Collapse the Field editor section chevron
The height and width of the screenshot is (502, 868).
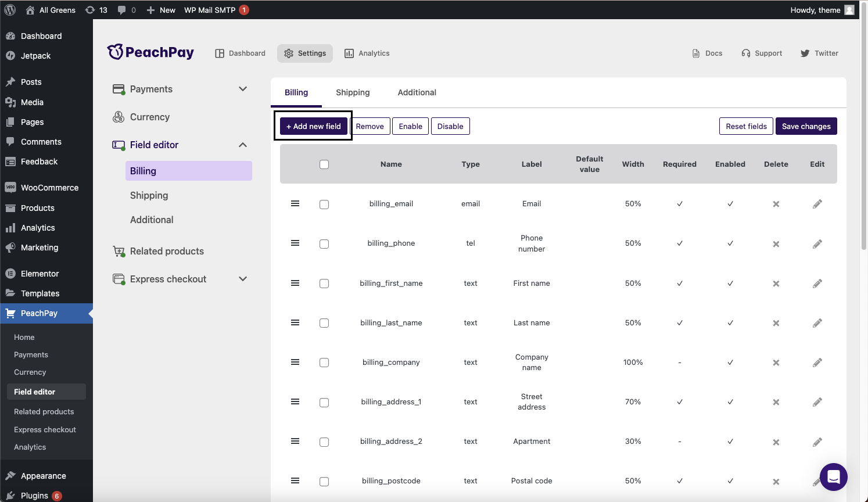[243, 145]
